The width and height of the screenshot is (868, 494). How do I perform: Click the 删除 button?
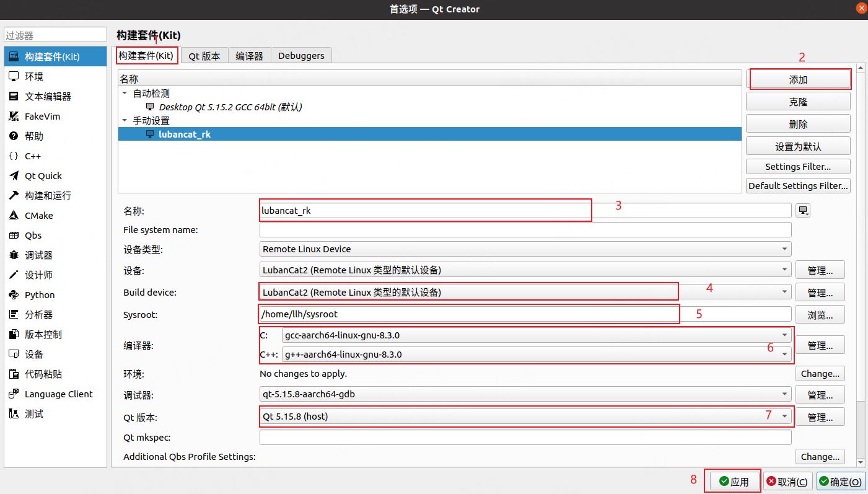798,124
